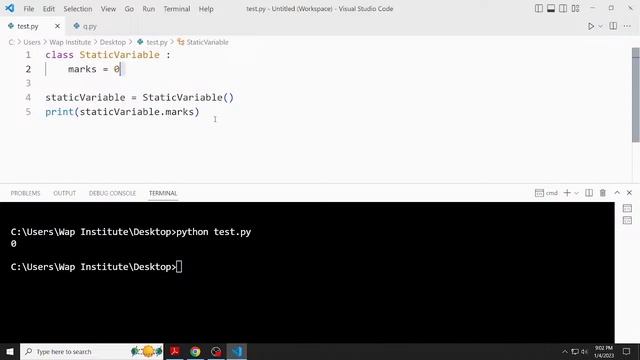The image size is (640, 360).
Task: Click the terminal prompt input
Action: coord(179,267)
